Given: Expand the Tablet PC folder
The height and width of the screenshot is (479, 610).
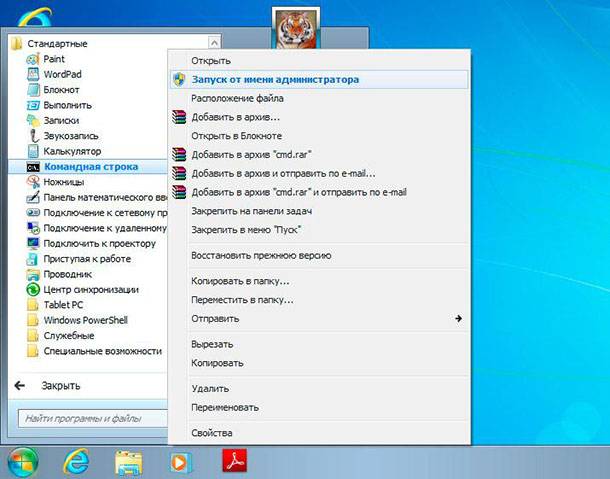Looking at the screenshot, I should click(x=55, y=305).
